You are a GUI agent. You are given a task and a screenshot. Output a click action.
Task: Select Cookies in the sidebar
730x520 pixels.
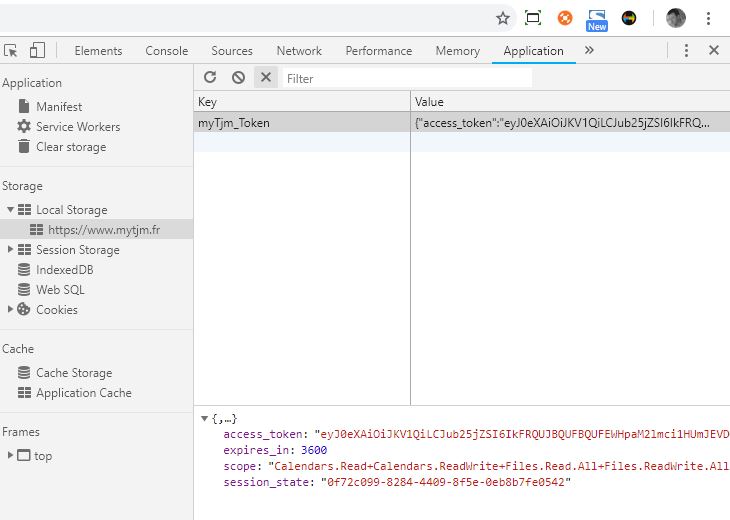click(x=57, y=310)
